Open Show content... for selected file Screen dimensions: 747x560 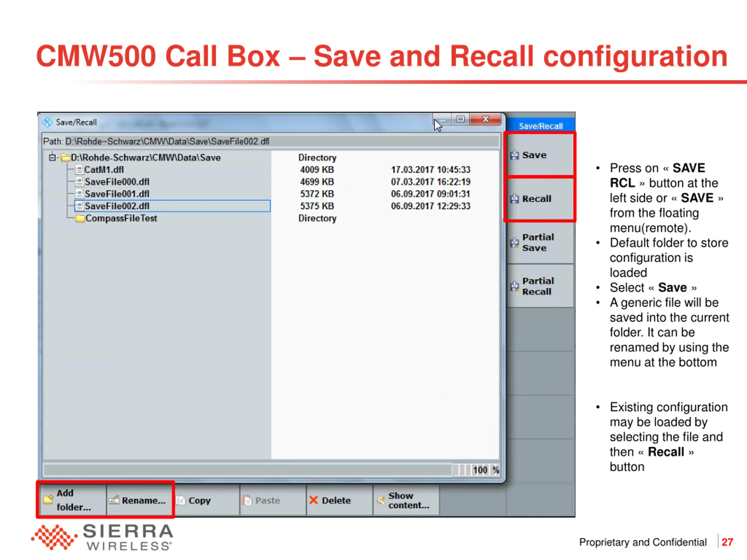pos(406,500)
